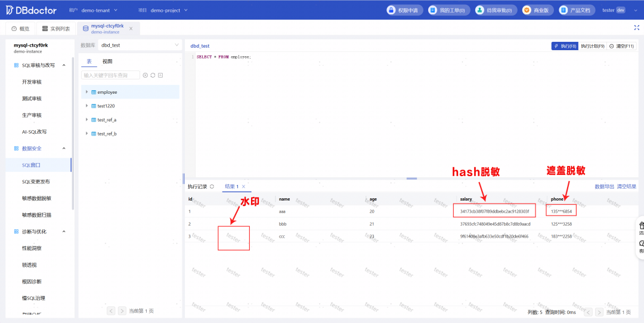Viewport: 644px width, 323px height.
Task: Go to previous page in table list
Action: pos(111,311)
